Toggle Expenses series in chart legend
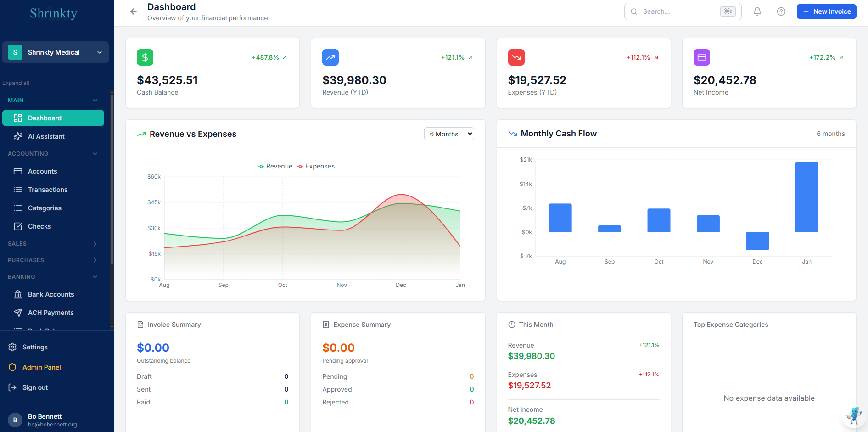Viewport: 868px width, 432px height. [x=316, y=166]
